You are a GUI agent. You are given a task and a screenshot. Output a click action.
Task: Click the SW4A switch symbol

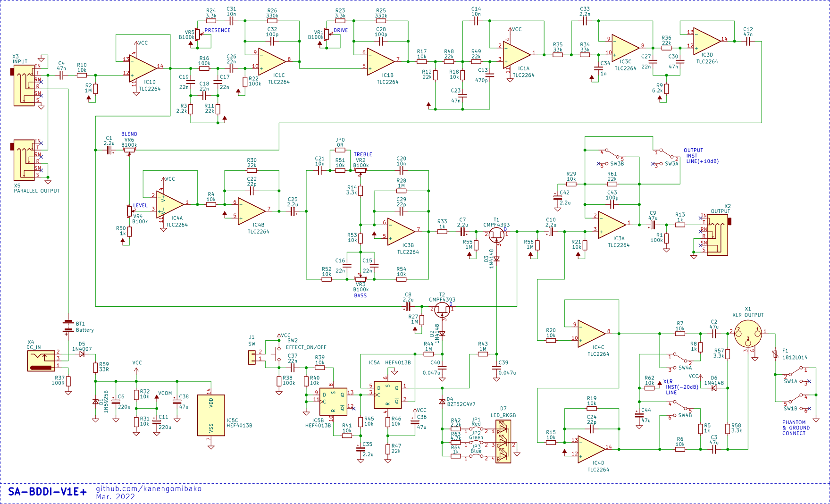(680, 361)
